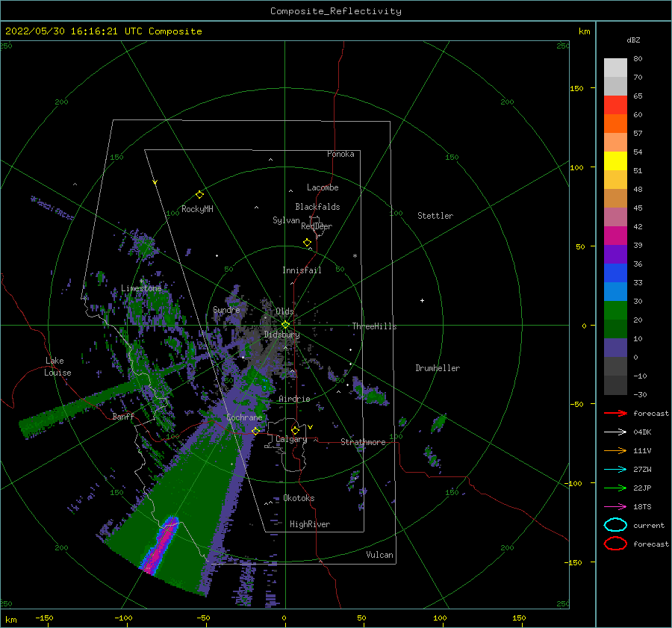Click the Banff town label
Screen dimensions: 672x628
click(x=123, y=416)
